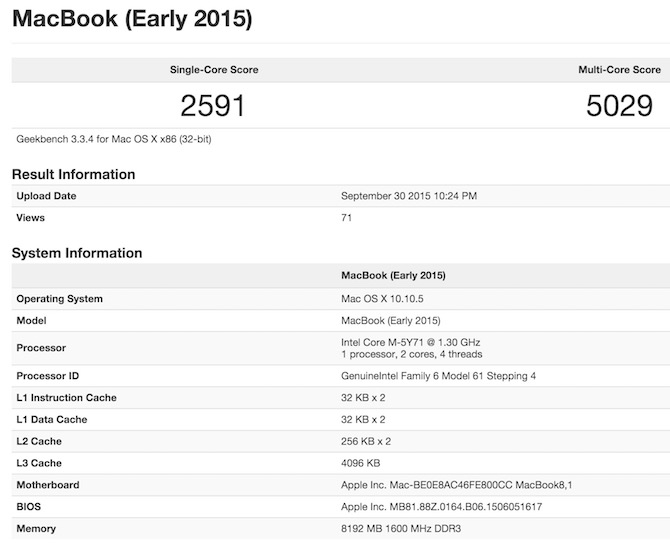This screenshot has width=670, height=550.
Task: Click the L1 Instruction Cache row label
Action: [66, 398]
